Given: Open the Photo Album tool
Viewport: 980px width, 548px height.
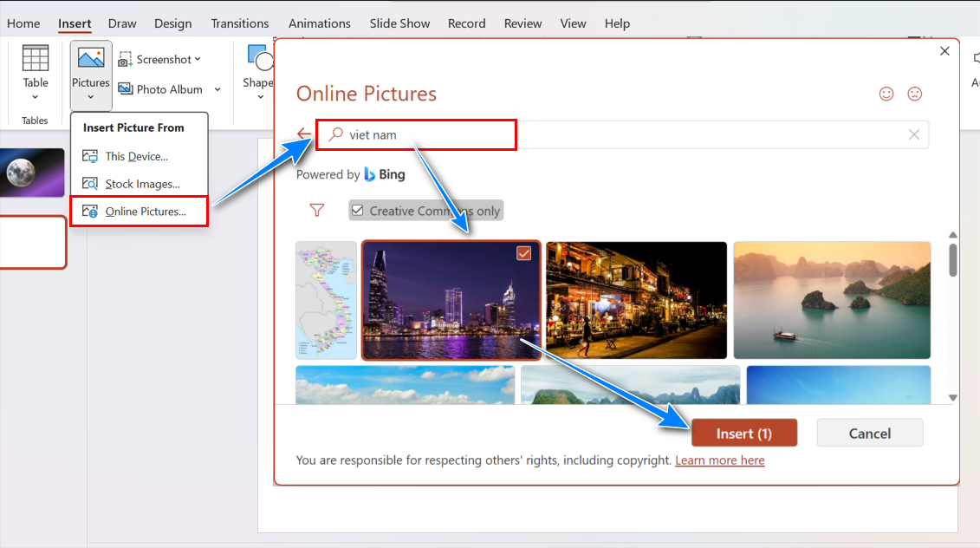Looking at the screenshot, I should 160,89.
